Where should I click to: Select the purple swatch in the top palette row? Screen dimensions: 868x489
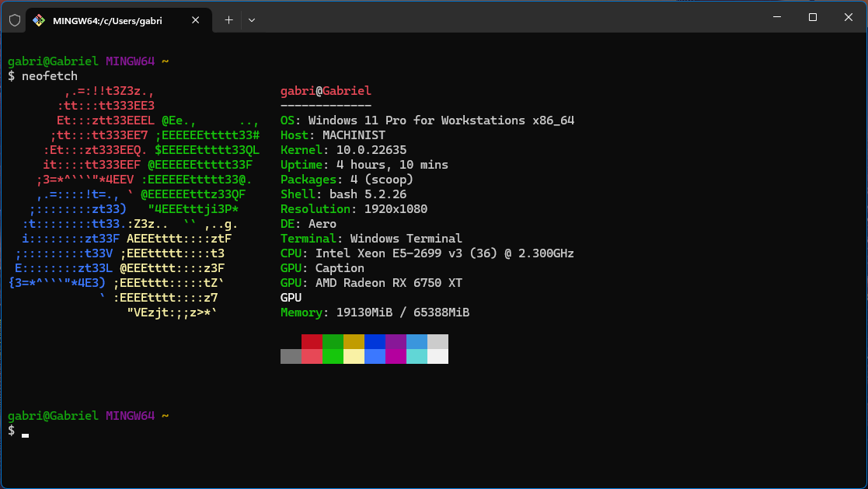click(x=396, y=342)
